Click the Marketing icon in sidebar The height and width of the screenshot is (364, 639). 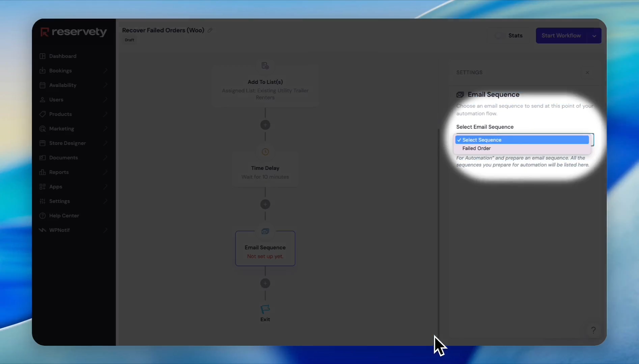tap(43, 128)
